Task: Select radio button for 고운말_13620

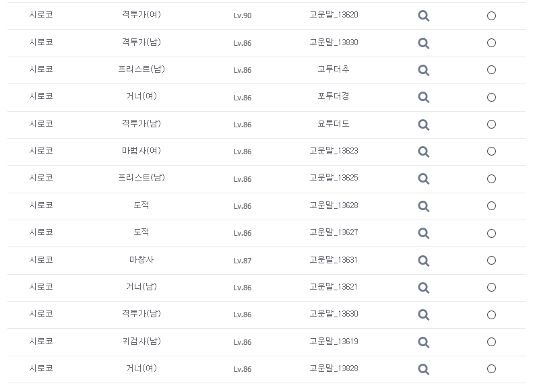Action: click(x=491, y=16)
